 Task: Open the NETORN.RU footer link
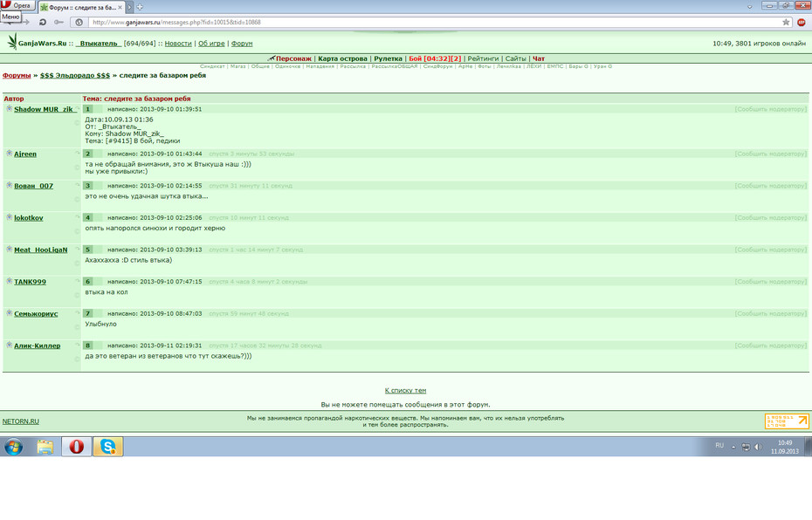click(x=21, y=421)
